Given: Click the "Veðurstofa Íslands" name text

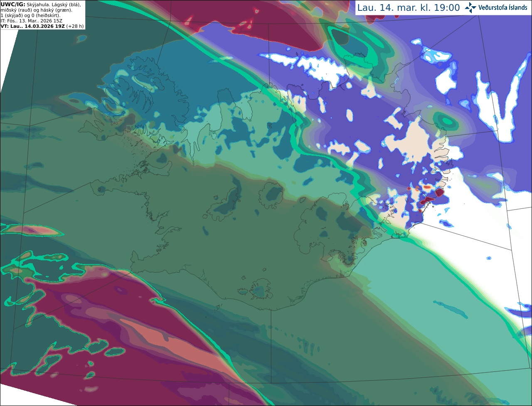Looking at the screenshot, I should tap(503, 7).
